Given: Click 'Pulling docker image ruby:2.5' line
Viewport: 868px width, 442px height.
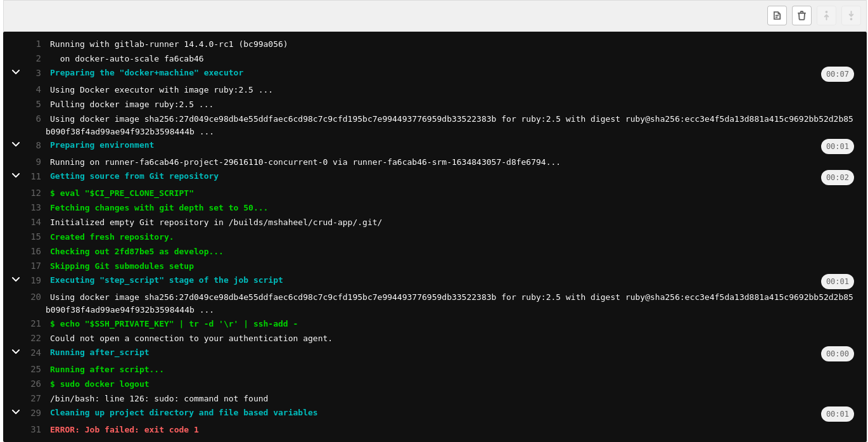Looking at the screenshot, I should tap(132, 105).
